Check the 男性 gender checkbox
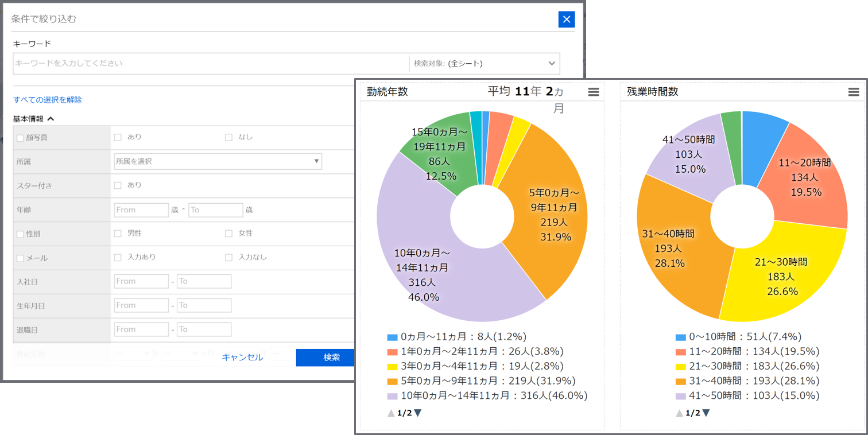This screenshot has width=868, height=435. coord(118,234)
